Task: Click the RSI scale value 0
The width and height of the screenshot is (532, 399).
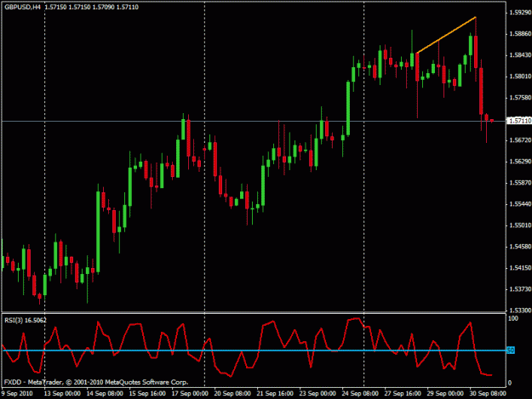Action: (x=509, y=383)
